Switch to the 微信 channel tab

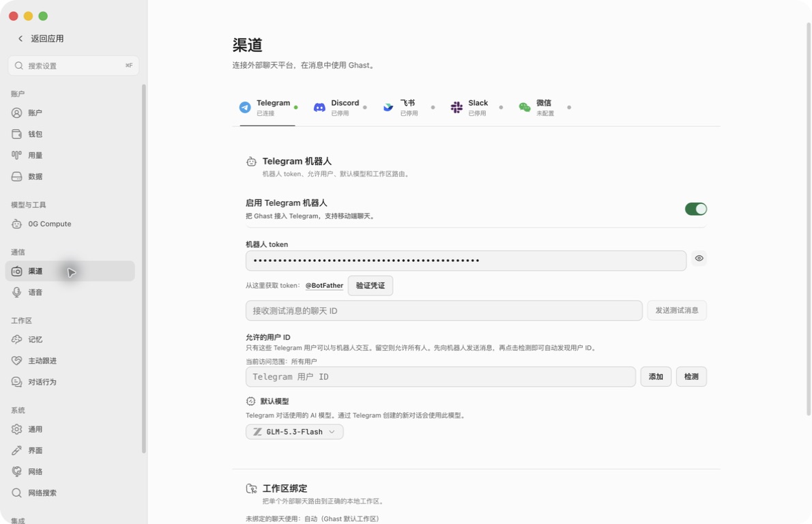(x=545, y=108)
